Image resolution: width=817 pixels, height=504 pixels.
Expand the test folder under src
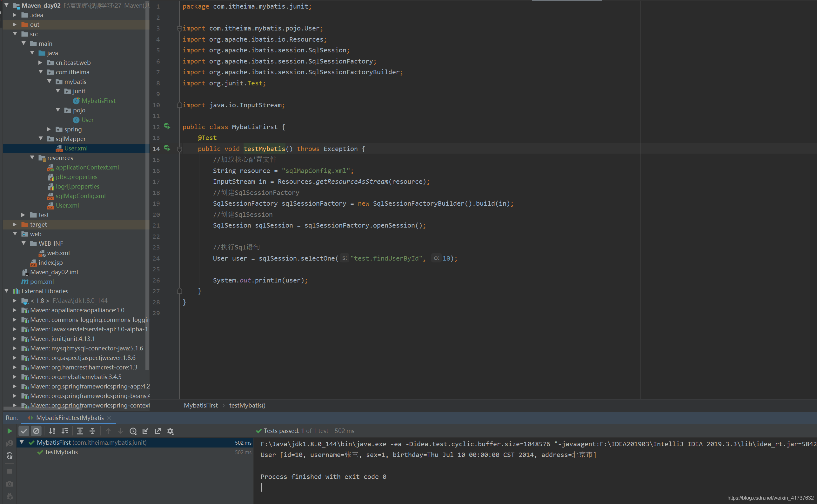point(23,215)
